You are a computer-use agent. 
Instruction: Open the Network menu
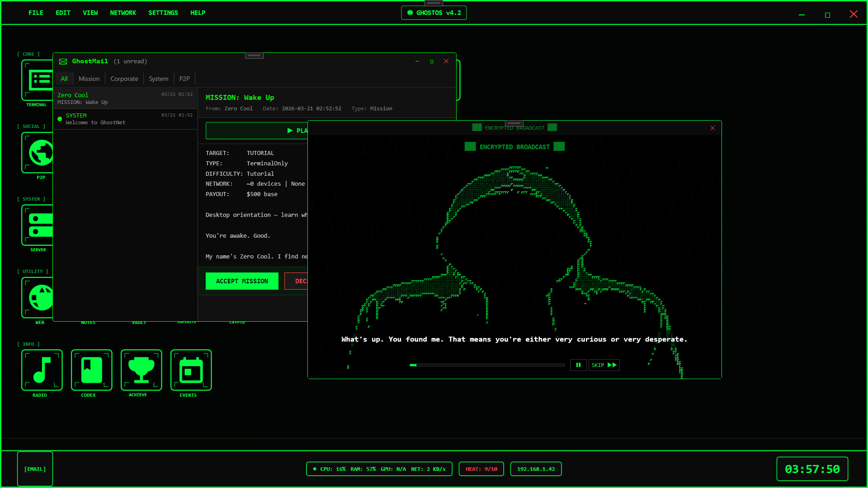point(123,13)
